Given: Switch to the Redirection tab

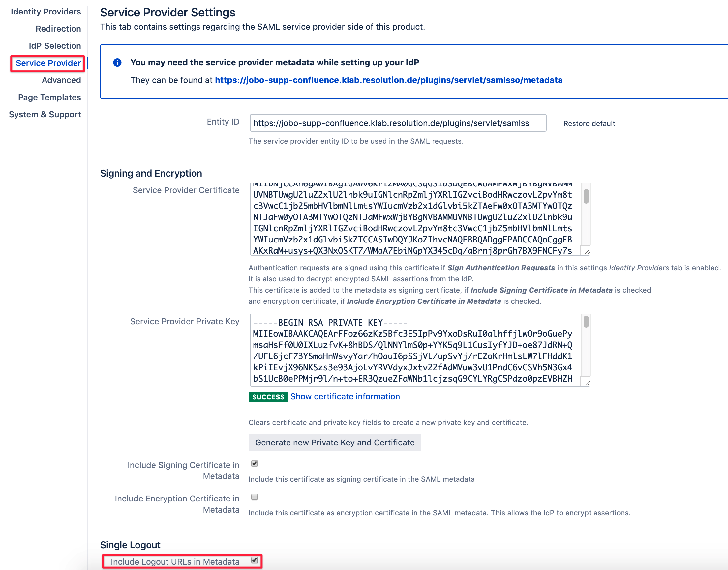Looking at the screenshot, I should (58, 29).
